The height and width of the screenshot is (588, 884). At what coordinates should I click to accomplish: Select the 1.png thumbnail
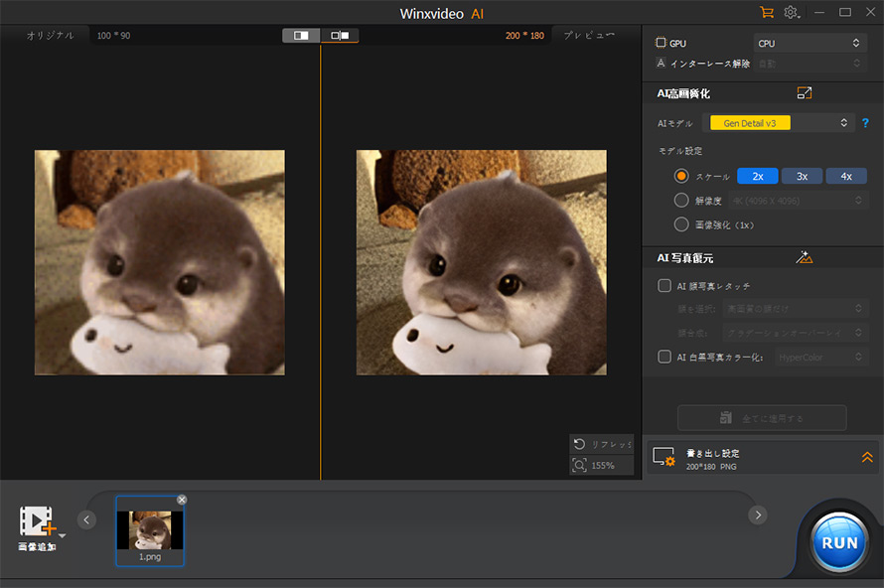pos(150,531)
